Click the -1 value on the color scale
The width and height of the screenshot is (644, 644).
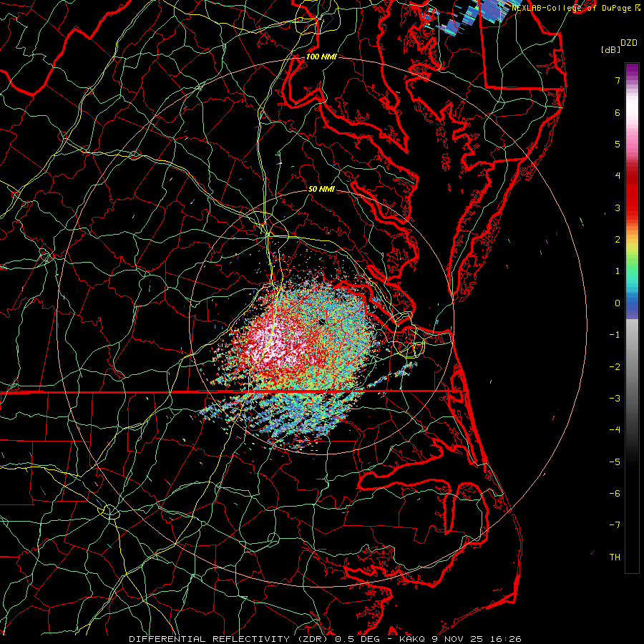(615, 335)
